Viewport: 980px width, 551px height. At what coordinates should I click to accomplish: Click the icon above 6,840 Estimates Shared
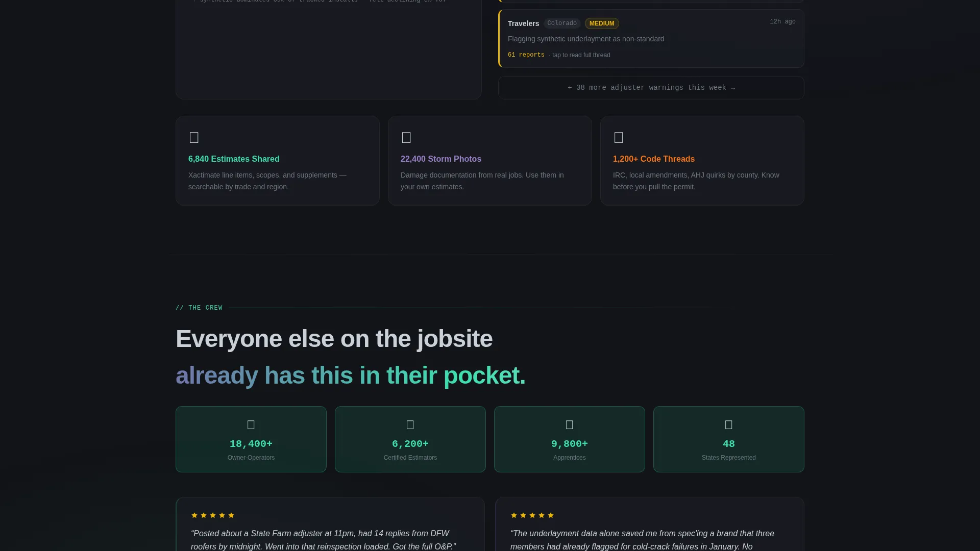coord(194,137)
